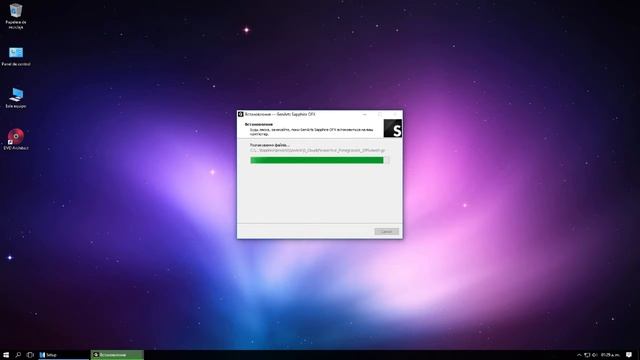The image size is (640, 360).
Task: Open the Recycle Bin desktop icon
Action: 16,16
